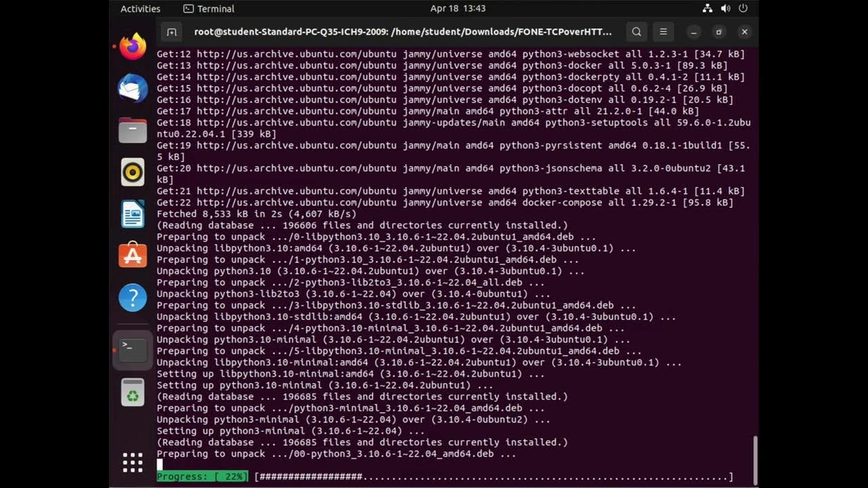
Task: Open the terminal hamburger menu
Action: point(663,32)
